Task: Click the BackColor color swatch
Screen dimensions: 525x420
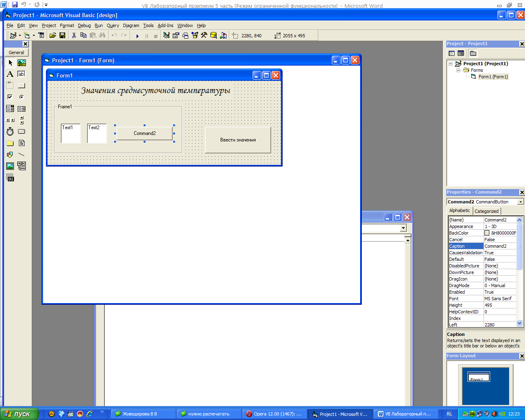Action: (487, 233)
